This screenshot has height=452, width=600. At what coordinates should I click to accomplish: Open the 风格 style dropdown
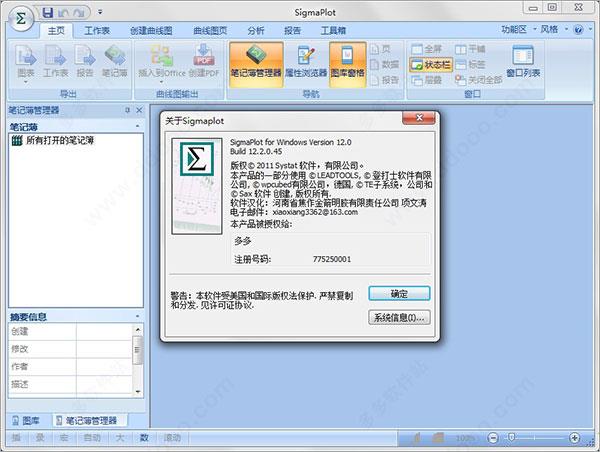pyautogui.click(x=554, y=29)
